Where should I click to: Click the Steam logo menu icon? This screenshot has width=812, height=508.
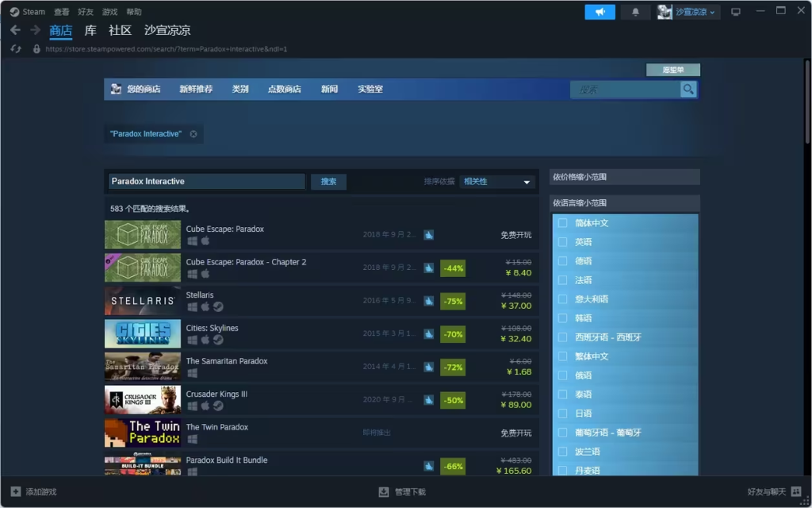[14, 11]
